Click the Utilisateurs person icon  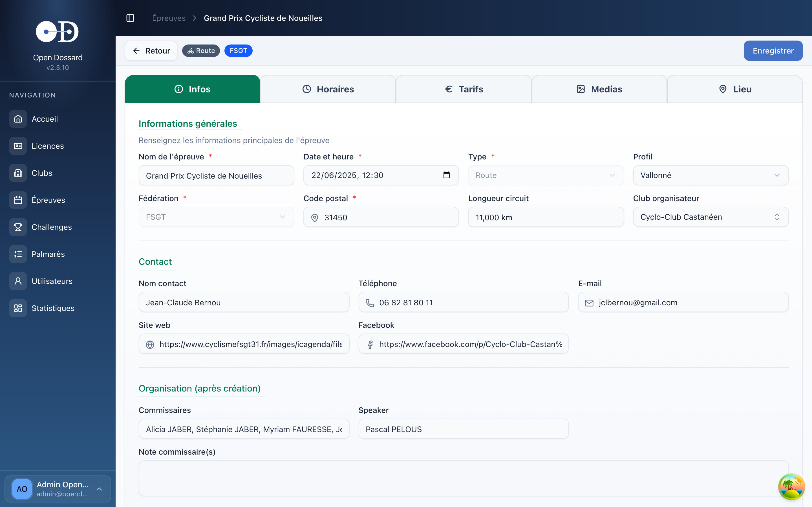click(18, 281)
